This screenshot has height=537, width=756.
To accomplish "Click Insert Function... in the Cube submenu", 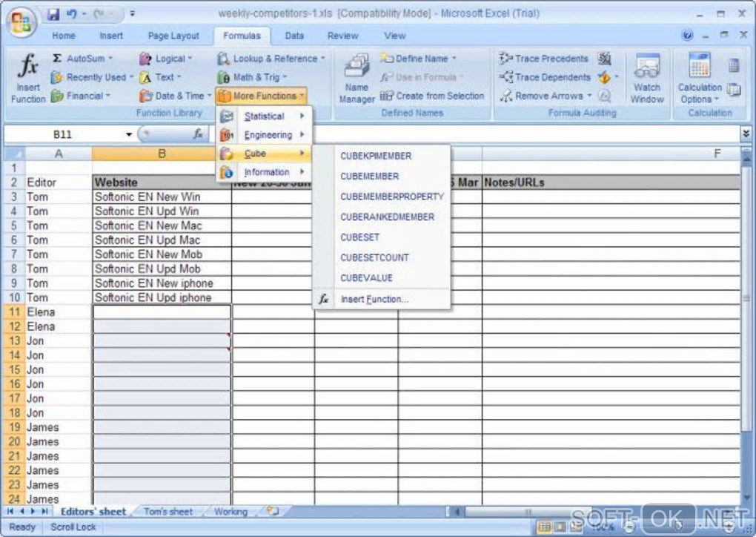I will 382,299.
